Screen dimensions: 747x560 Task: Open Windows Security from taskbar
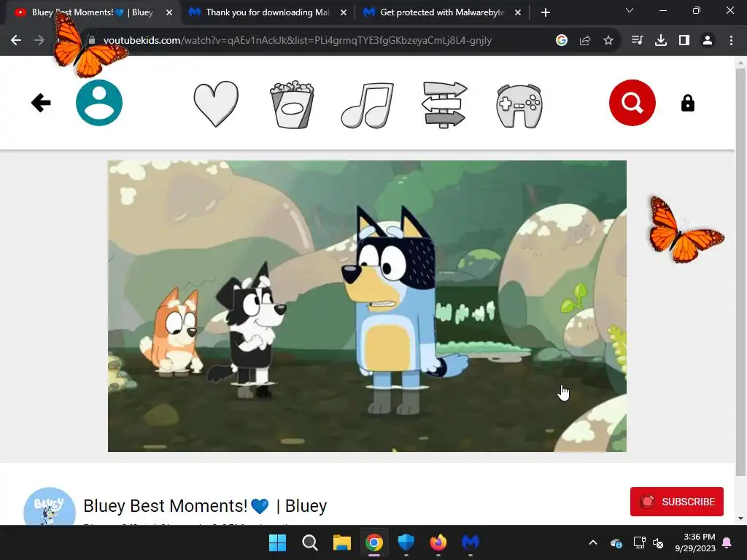406,542
